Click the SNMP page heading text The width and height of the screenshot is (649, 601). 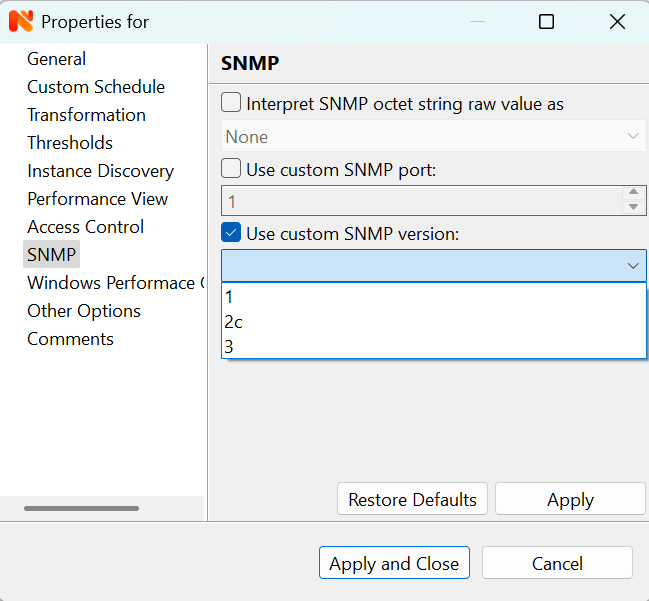(x=250, y=63)
